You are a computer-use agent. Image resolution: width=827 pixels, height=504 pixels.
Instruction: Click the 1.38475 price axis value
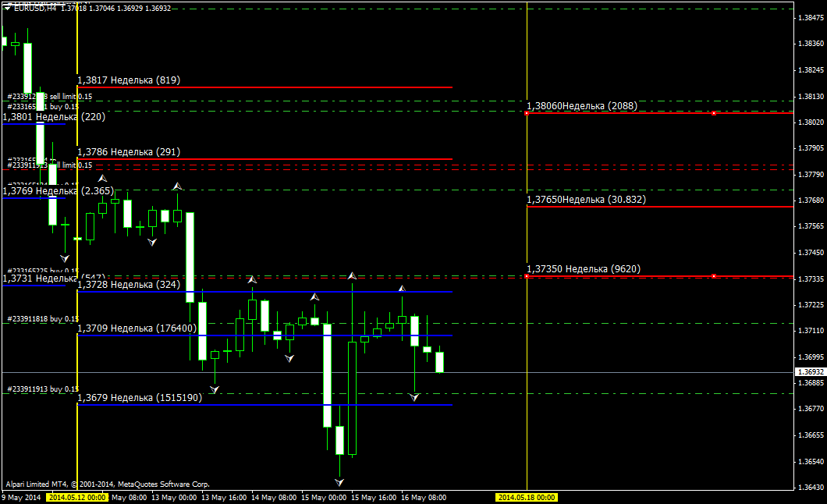click(x=811, y=18)
